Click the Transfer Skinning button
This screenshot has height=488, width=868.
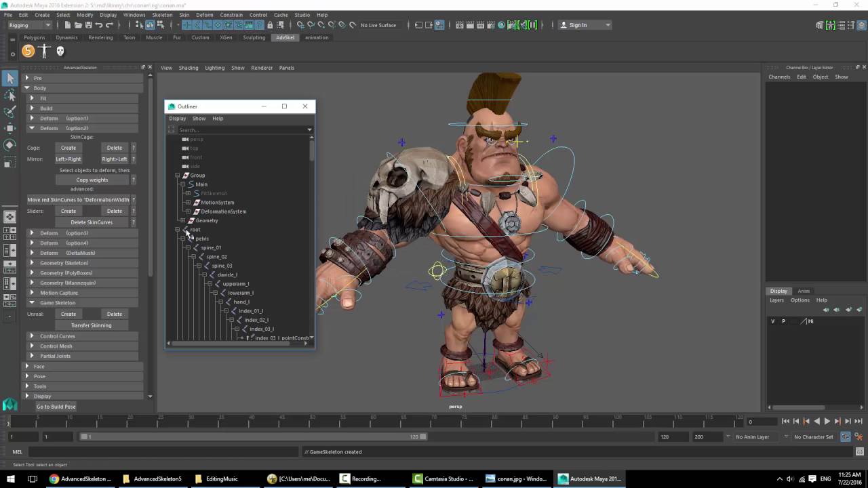(x=92, y=325)
